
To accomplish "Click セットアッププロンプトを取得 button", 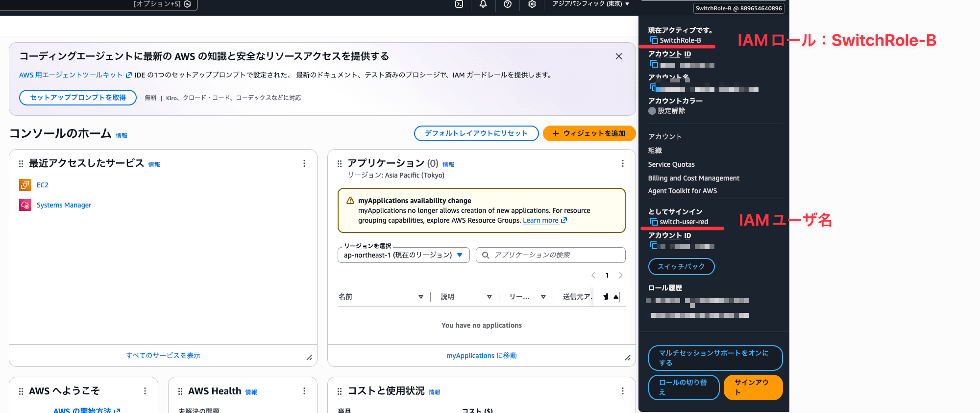I will pos(78,98).
